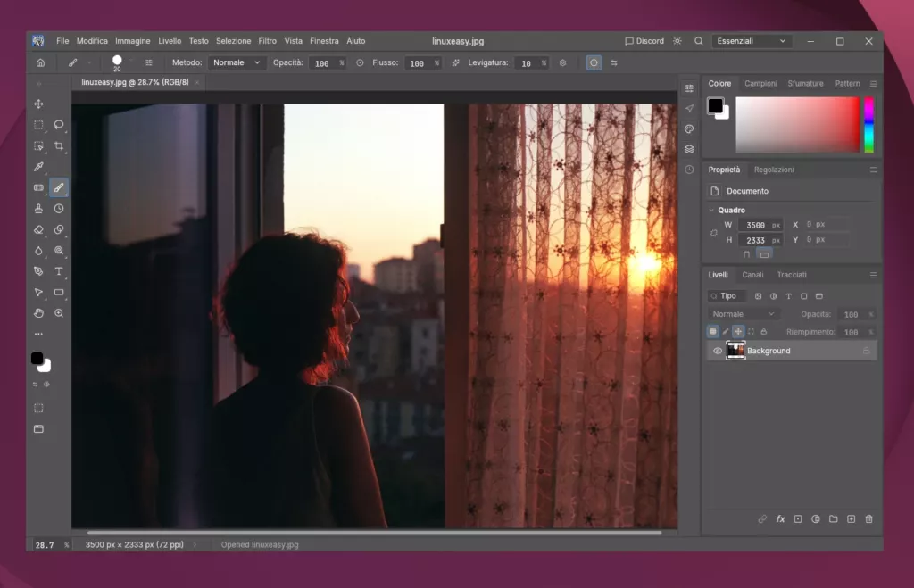Open Livelli panel hamburger menu

pos(873,275)
